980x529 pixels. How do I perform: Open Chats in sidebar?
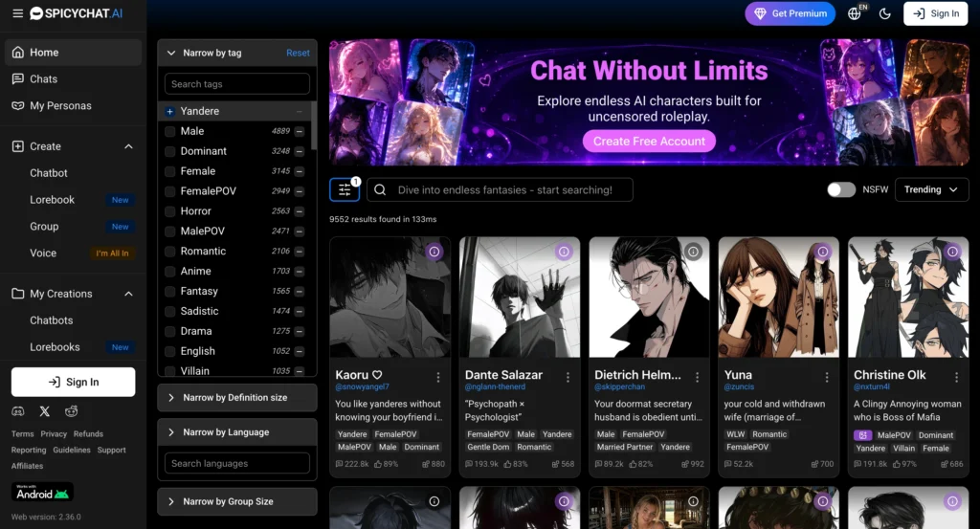click(x=73, y=78)
